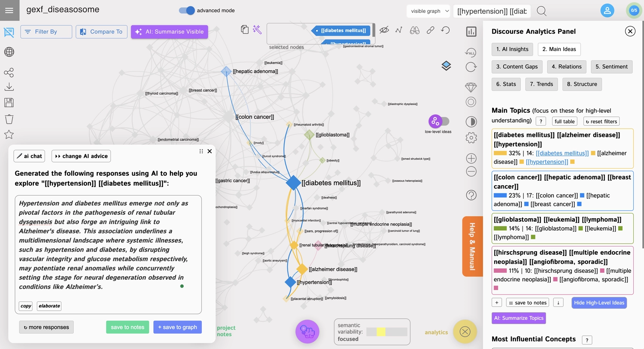
Task: Open the 3. Content Gaps tab
Action: click(x=517, y=66)
